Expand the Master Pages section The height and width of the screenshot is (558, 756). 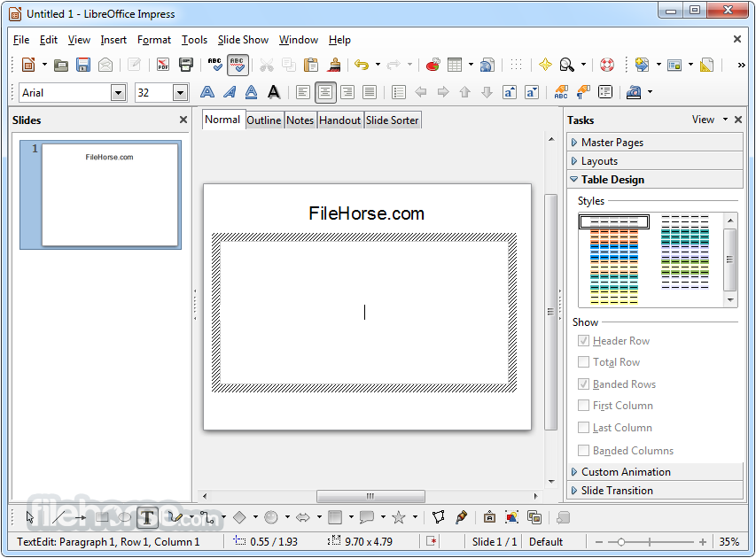pyautogui.click(x=655, y=142)
